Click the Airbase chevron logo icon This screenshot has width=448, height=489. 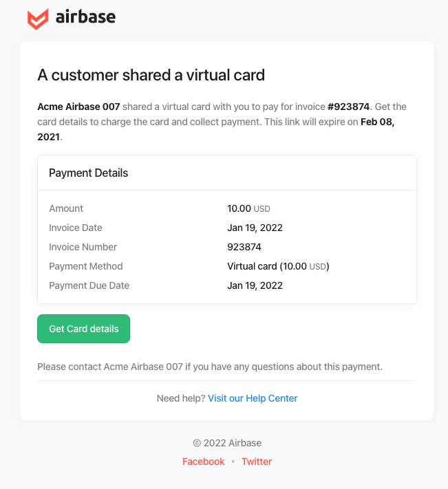tap(38, 19)
